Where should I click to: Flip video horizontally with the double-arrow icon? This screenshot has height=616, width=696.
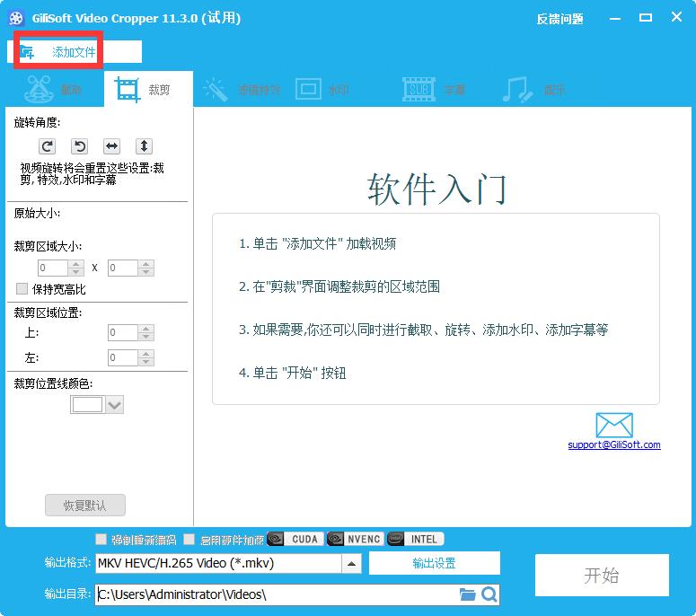(x=111, y=146)
